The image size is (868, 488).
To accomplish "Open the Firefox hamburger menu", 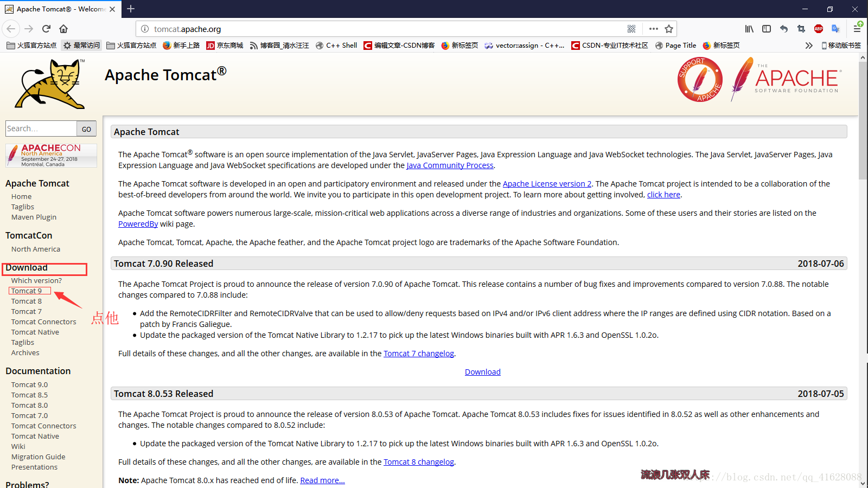I will click(857, 29).
